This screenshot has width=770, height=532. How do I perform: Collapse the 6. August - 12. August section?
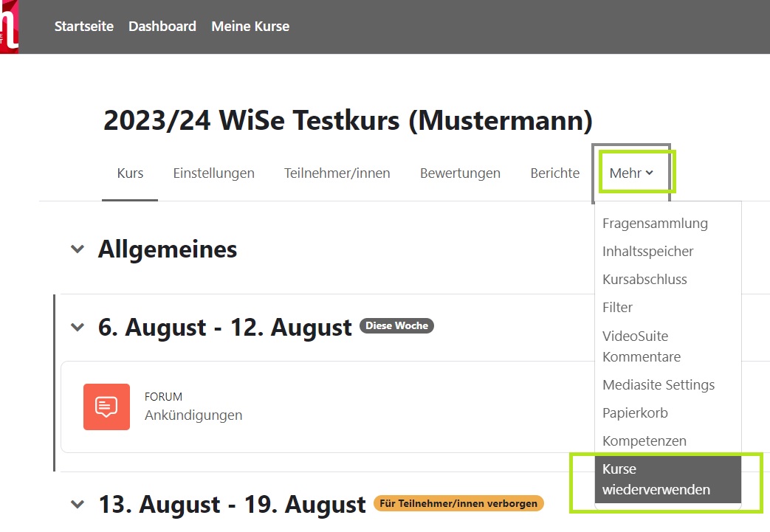point(77,326)
